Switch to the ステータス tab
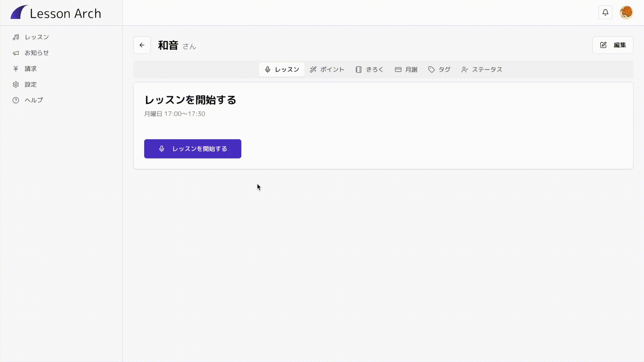Viewport: 644px width, 362px height. 482,70
